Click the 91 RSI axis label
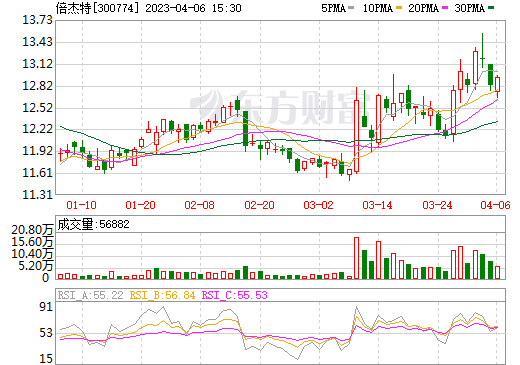 point(46,307)
